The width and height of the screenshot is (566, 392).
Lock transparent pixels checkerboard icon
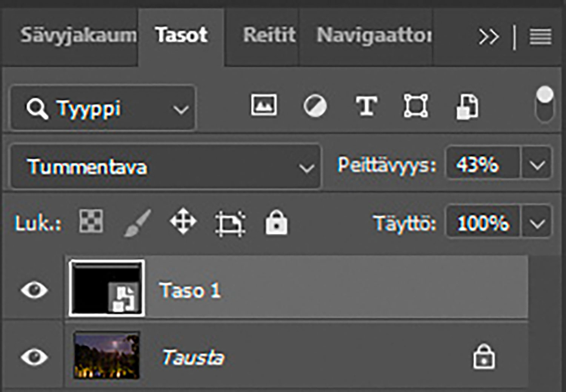[91, 221]
